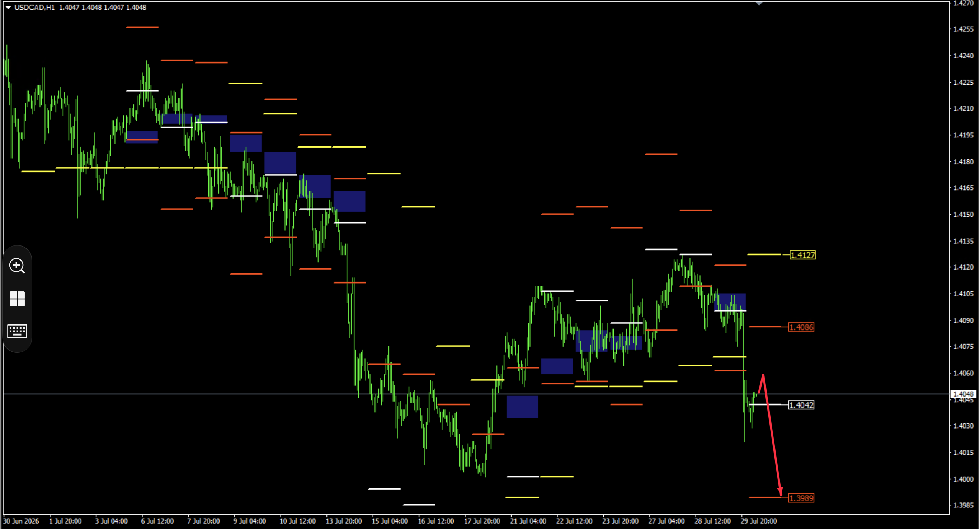This screenshot has width=980, height=529.
Task: Select the current price tag 1.4048 on axis
Action: click(963, 394)
